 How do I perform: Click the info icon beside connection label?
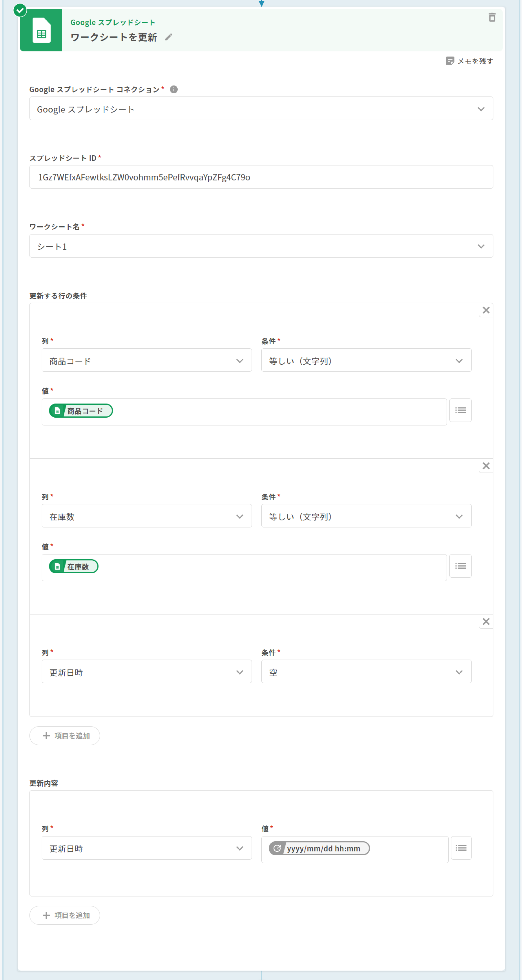tap(174, 89)
